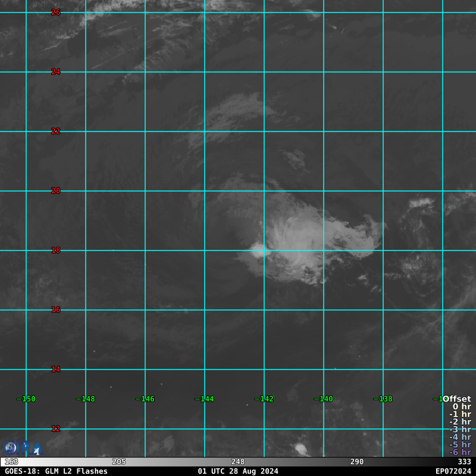Select the -6 hr offset legend entry
Screen dimensions: 476x476
coord(459,452)
